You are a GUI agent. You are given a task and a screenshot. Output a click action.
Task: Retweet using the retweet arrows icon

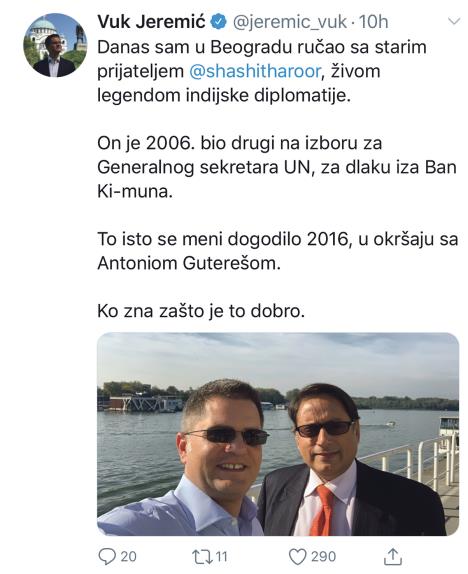pos(202,557)
